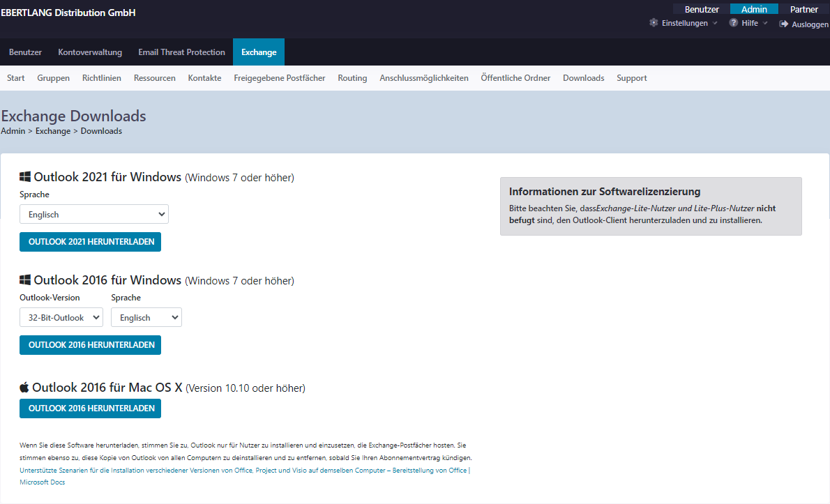Click Outlook 2016 Herunterladen for Mac
This screenshot has height=504, width=830.
(x=91, y=408)
